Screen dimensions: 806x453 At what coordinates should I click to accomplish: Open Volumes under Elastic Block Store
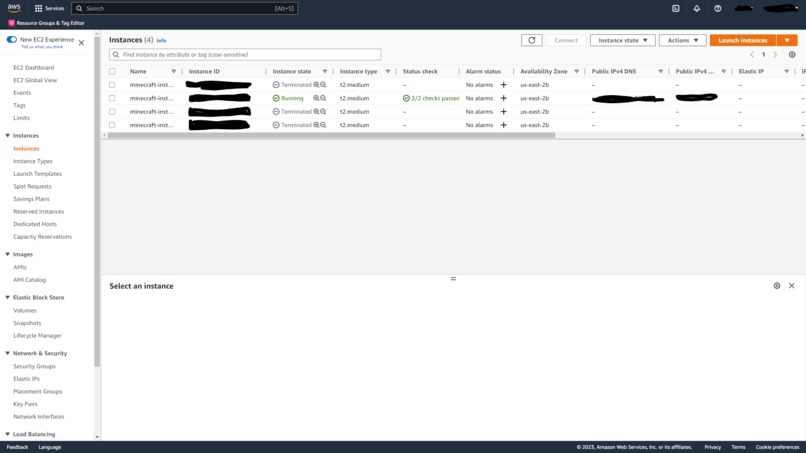coord(25,311)
